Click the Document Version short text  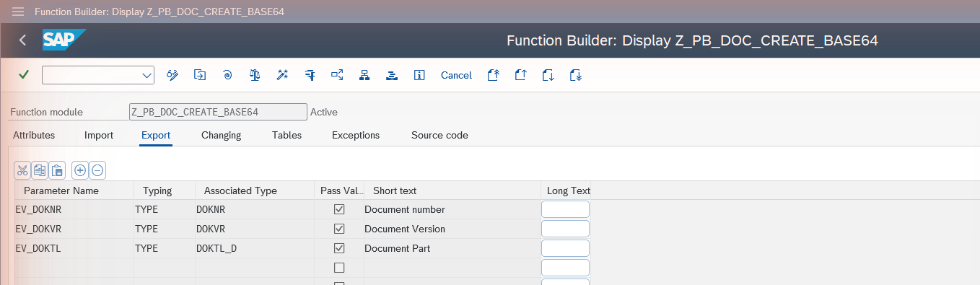point(405,229)
